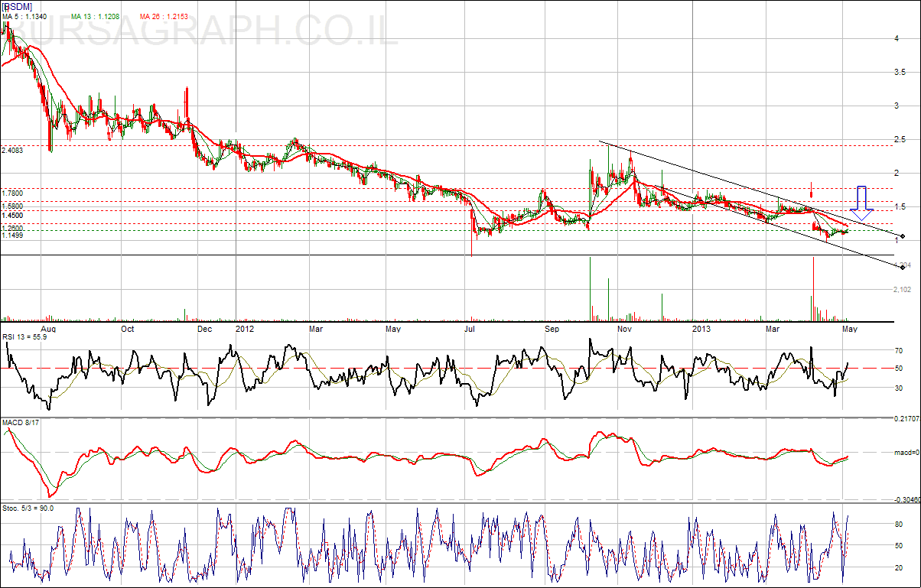
Task: Click the upper channel line endpoint diamond
Action: click(903, 236)
